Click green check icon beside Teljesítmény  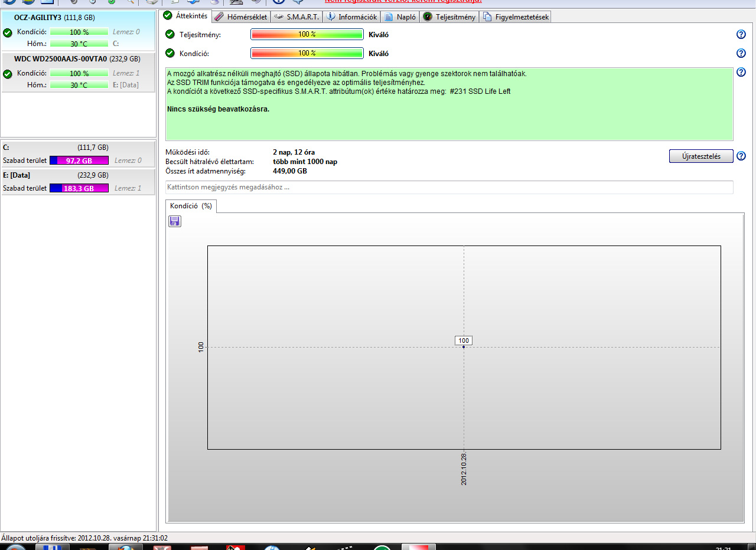[x=170, y=34]
